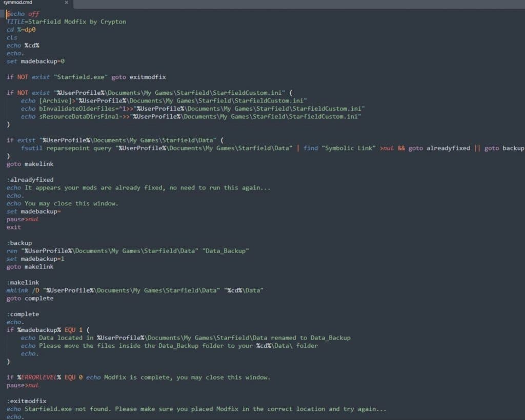
Task: Click the 'cd %~dp0' line
Action: tap(21, 30)
